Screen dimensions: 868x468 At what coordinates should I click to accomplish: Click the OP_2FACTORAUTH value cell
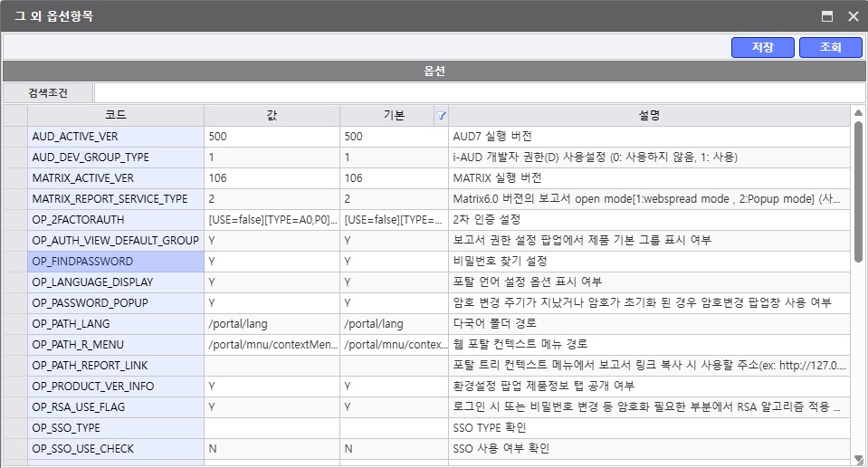[272, 220]
